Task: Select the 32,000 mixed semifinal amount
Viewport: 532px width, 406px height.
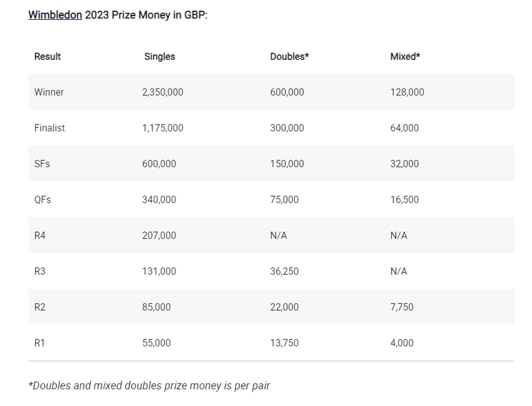Action: (x=404, y=164)
